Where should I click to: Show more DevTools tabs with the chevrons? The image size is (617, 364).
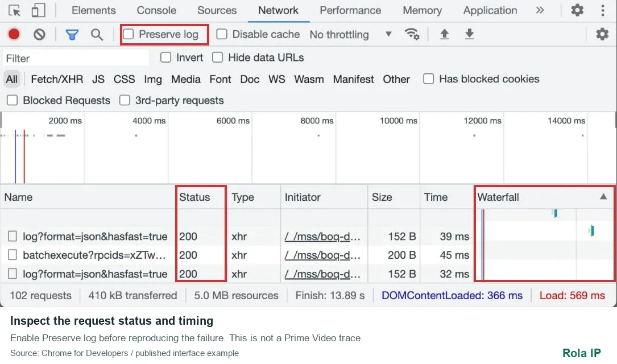point(540,10)
